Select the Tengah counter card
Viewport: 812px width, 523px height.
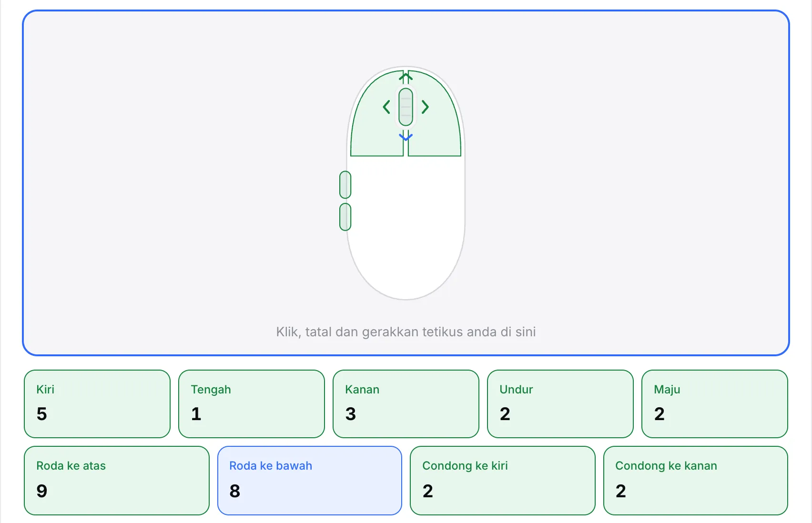pos(252,404)
